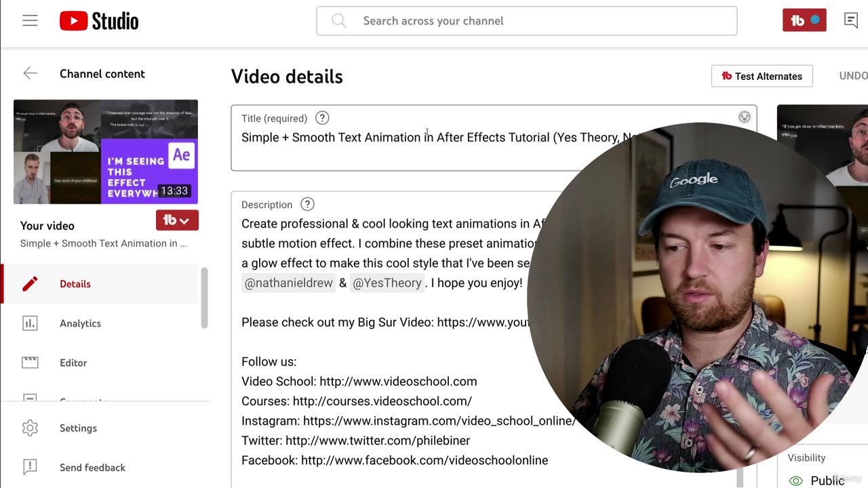Click the video title under Your video
The image size is (868, 488).
coord(103,243)
